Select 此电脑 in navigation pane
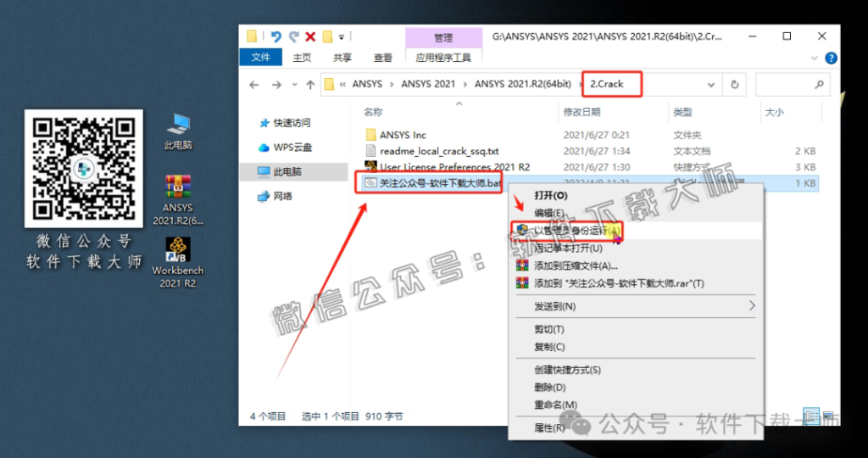The height and width of the screenshot is (458, 868). point(294,171)
